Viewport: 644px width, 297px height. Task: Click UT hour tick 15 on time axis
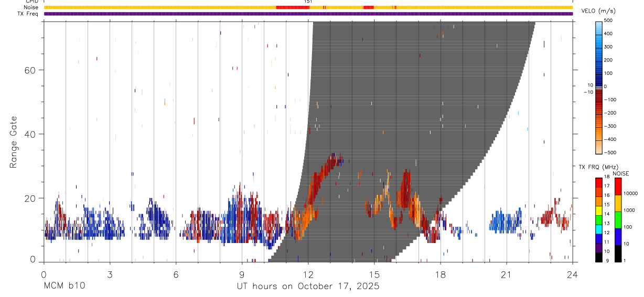374,274
